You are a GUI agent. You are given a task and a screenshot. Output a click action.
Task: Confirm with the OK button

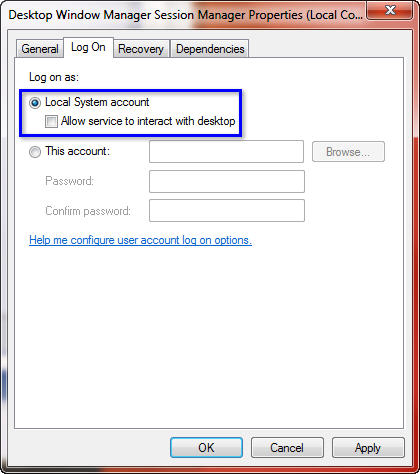click(206, 448)
